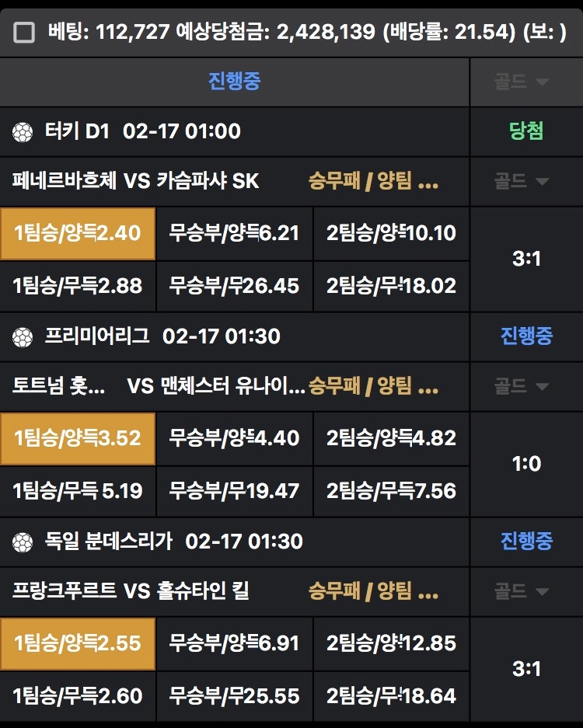This screenshot has height=728, width=583.
Task: Select the 진행중 header tab
Action: tap(234, 82)
